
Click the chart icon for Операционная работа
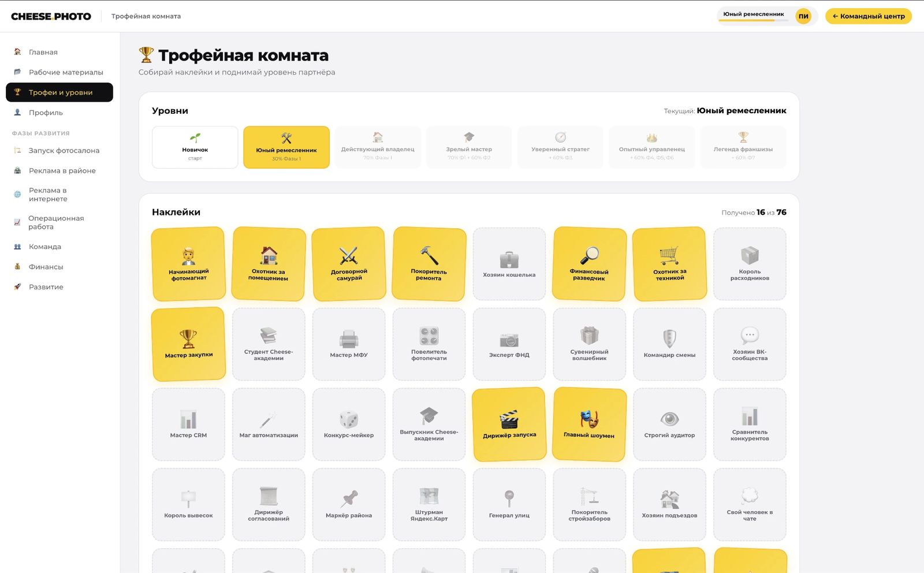tap(17, 222)
